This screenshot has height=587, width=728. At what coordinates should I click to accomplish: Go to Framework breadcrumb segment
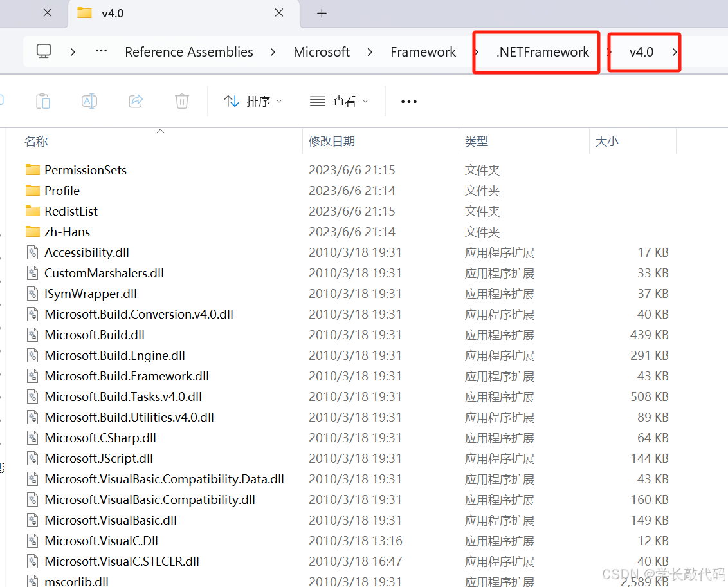tap(423, 52)
